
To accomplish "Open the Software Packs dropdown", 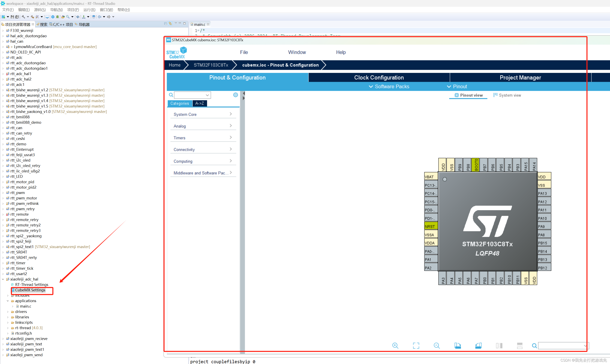I will tap(389, 86).
